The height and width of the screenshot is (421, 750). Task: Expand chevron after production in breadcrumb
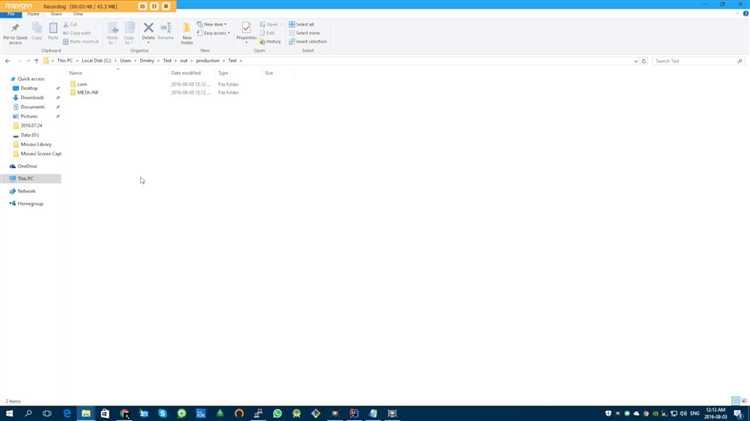223,61
